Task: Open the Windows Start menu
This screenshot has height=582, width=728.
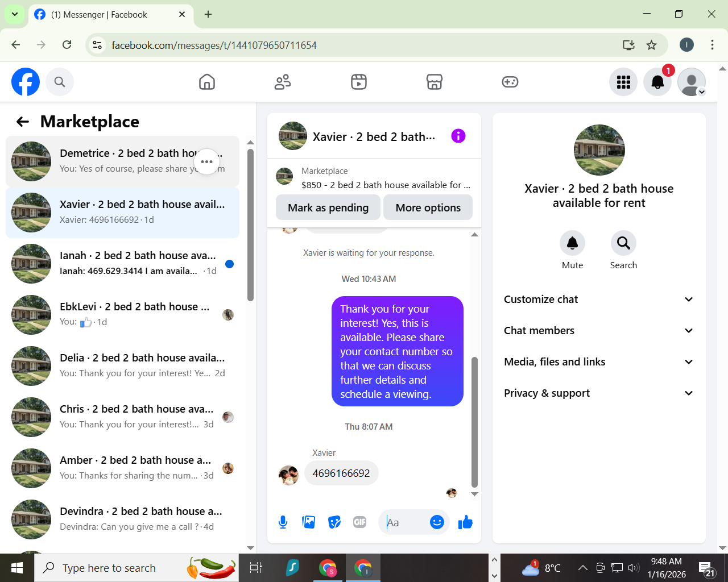Action: click(x=17, y=568)
